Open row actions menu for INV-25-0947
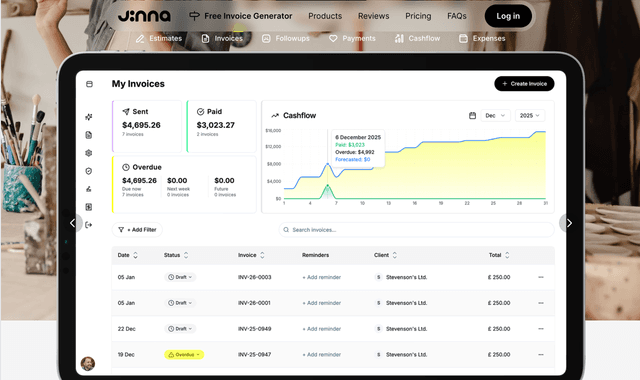Screen dimensions: 640x380 coord(541,354)
